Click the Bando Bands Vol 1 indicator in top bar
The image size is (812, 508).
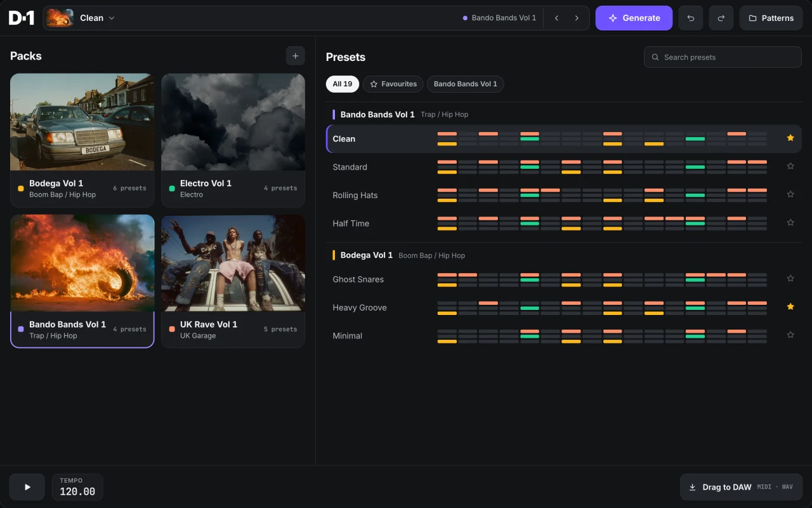(500, 18)
